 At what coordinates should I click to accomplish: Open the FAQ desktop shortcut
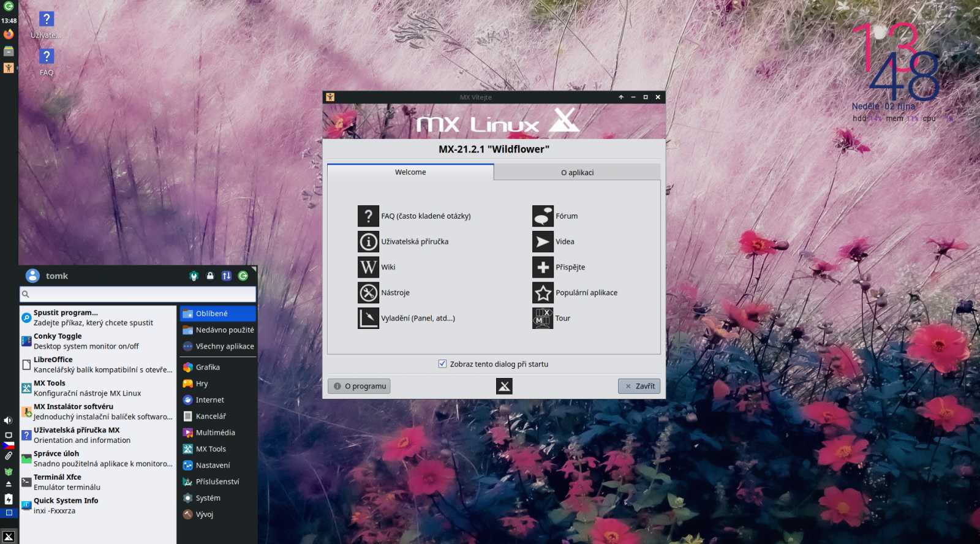click(x=47, y=62)
